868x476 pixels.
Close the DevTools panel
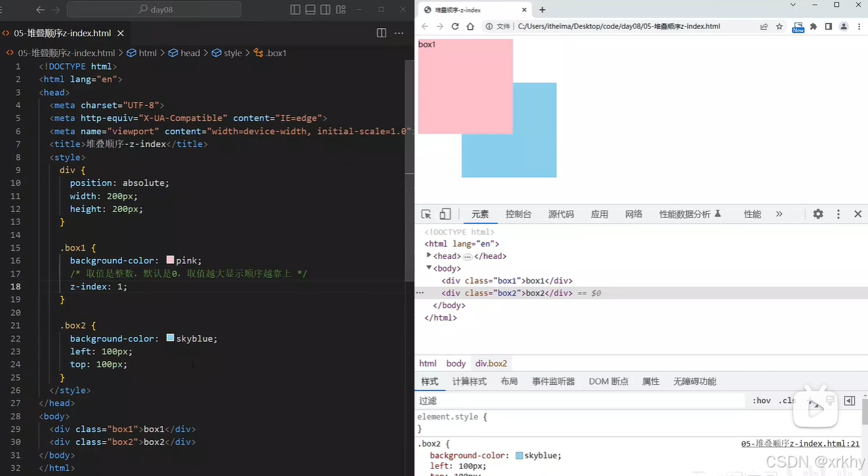pos(858,214)
